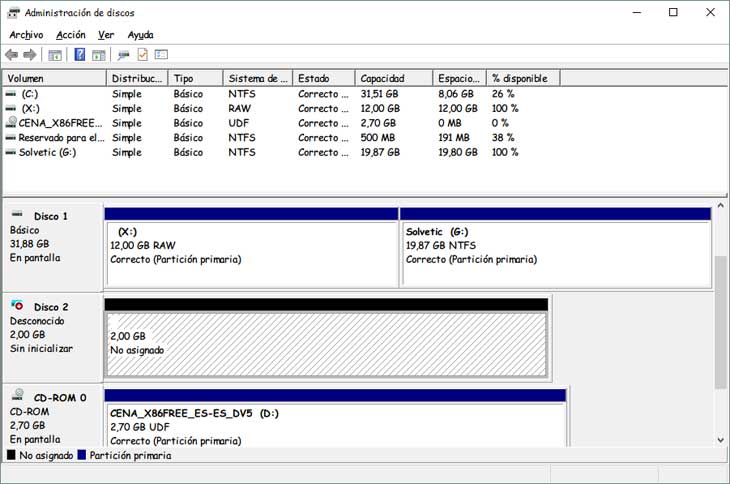Viewport: 730px width, 484px height.
Task: Click the blue Partición primaria legend swatch
Action: click(82, 455)
